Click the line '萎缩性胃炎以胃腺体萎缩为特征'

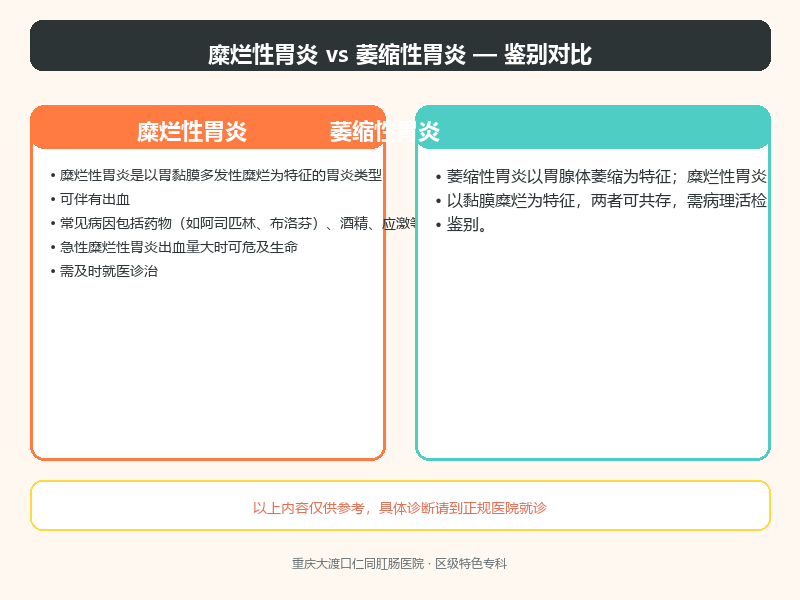(x=558, y=177)
